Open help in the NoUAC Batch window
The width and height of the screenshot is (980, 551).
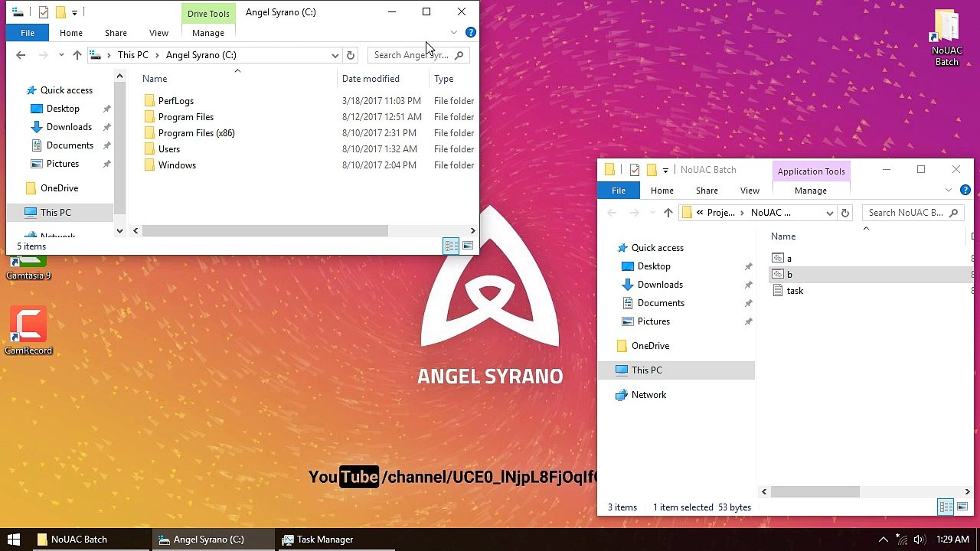tap(965, 190)
